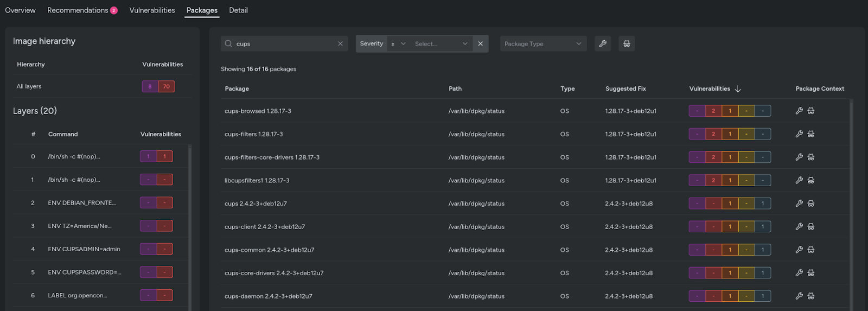Click wrench icon in libcupsfilters1 row

click(799, 180)
